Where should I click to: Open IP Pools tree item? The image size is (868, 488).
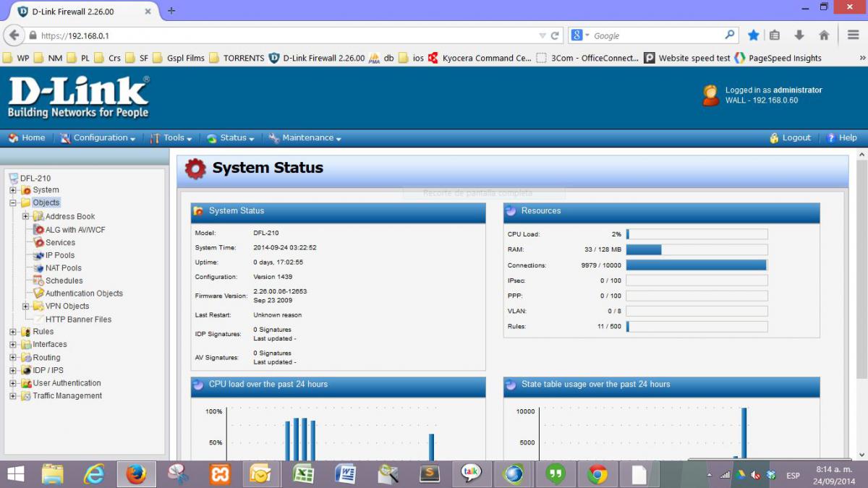60,255
